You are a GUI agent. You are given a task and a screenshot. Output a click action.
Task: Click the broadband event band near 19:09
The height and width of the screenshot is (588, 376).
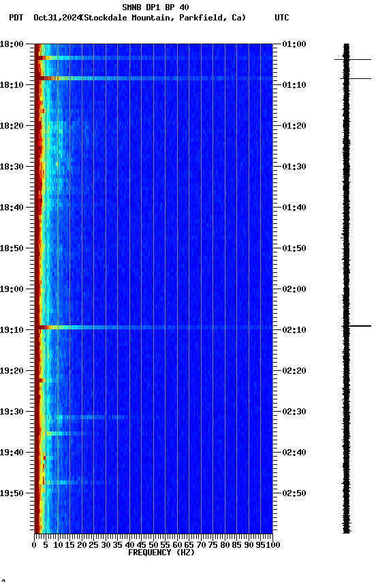(153, 328)
